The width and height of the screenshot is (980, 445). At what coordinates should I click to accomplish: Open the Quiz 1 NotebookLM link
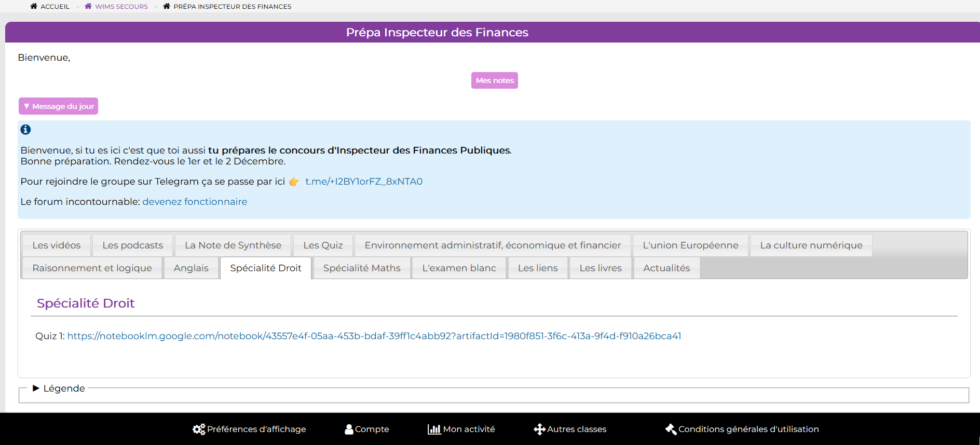374,336
